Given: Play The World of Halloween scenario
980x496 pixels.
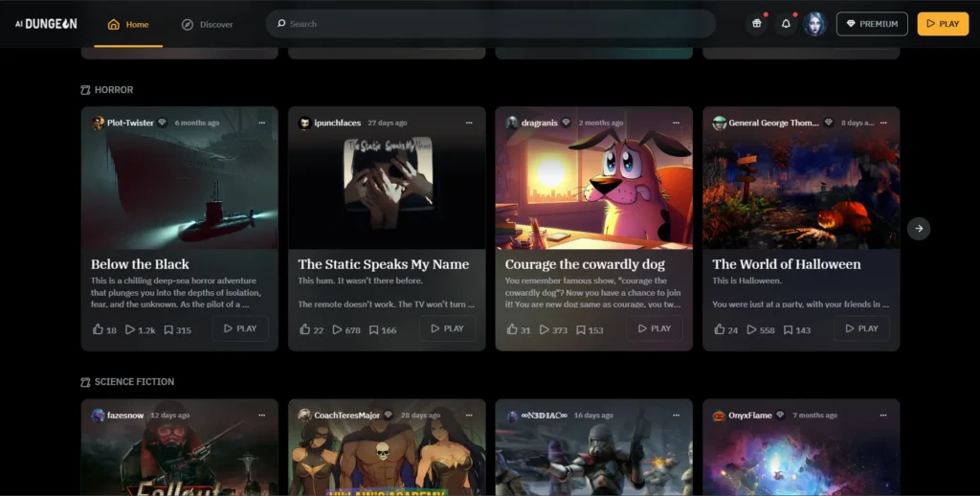Looking at the screenshot, I should [x=862, y=328].
